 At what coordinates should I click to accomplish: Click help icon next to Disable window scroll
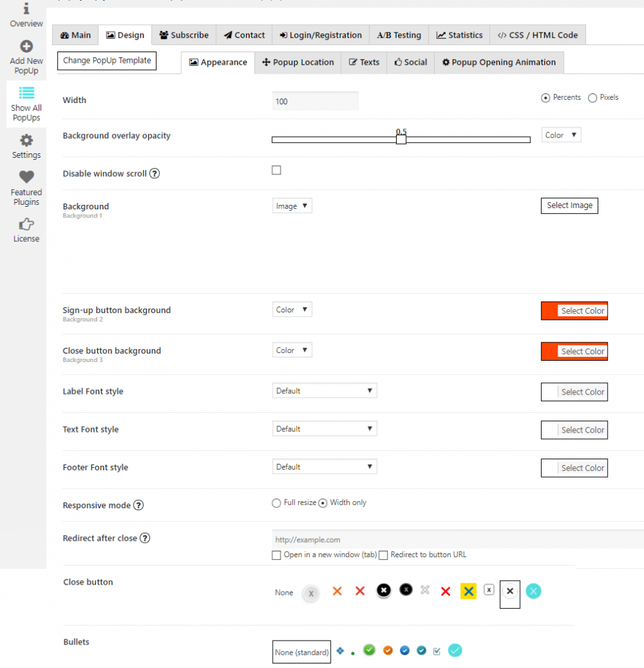coord(155,174)
